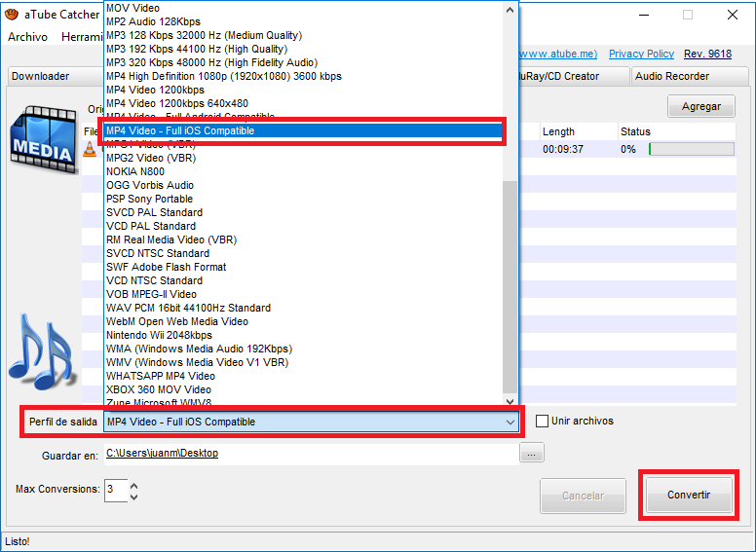Click the 0% conversion progress bar
The image size is (756, 552).
pyautogui.click(x=692, y=149)
